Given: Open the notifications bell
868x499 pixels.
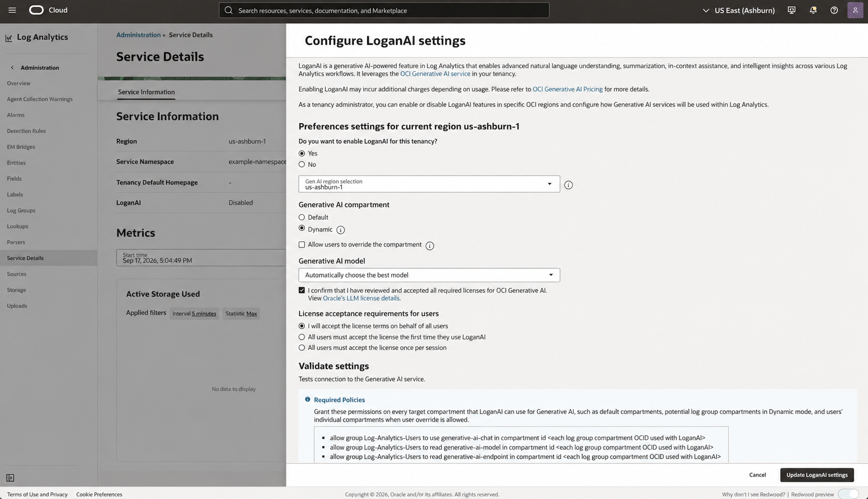Looking at the screenshot, I should pos(813,10).
